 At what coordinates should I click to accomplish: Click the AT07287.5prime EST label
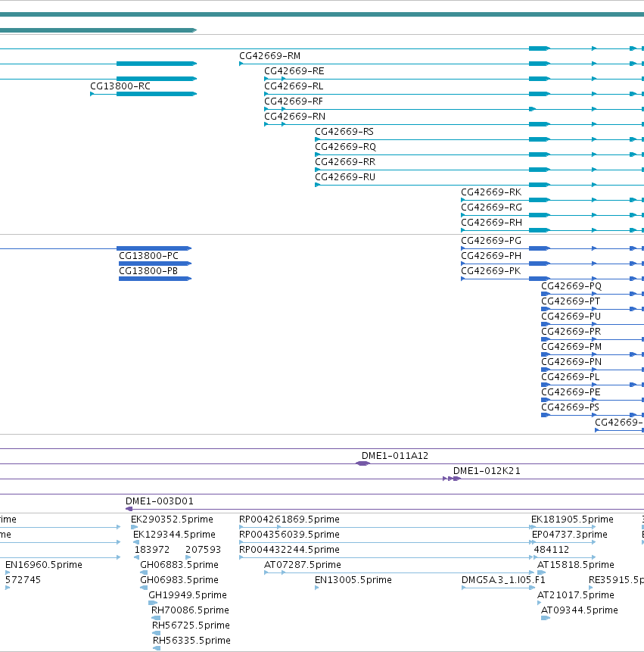303,565
